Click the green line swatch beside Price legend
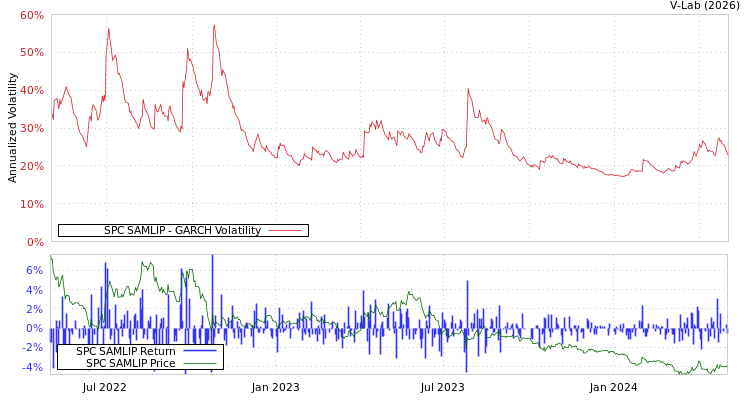 point(200,363)
